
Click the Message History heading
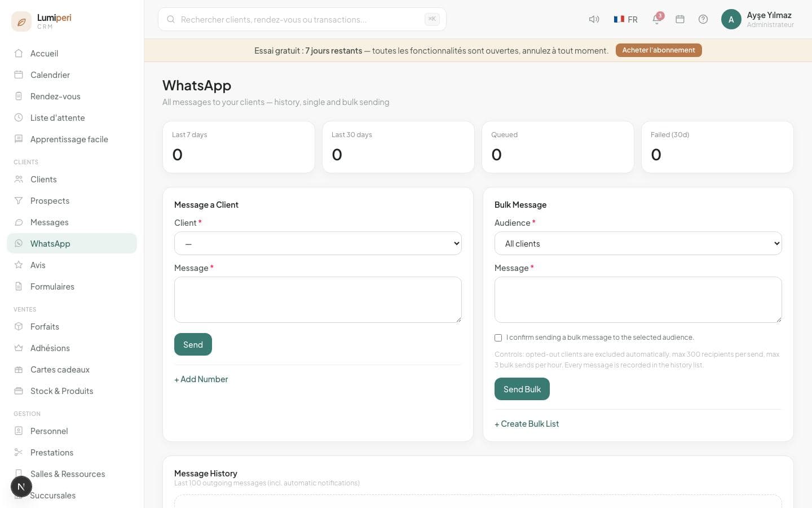point(206,473)
